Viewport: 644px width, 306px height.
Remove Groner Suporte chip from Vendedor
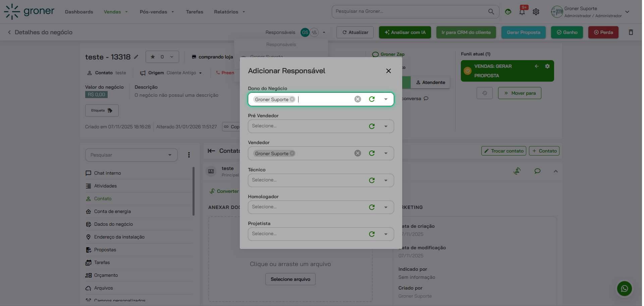point(292,153)
